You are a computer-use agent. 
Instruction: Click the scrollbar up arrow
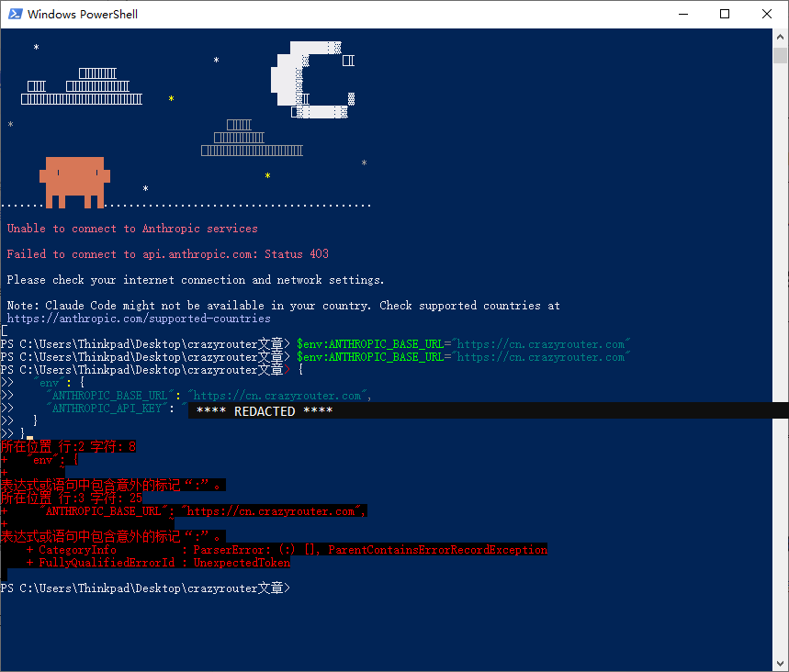(780, 37)
